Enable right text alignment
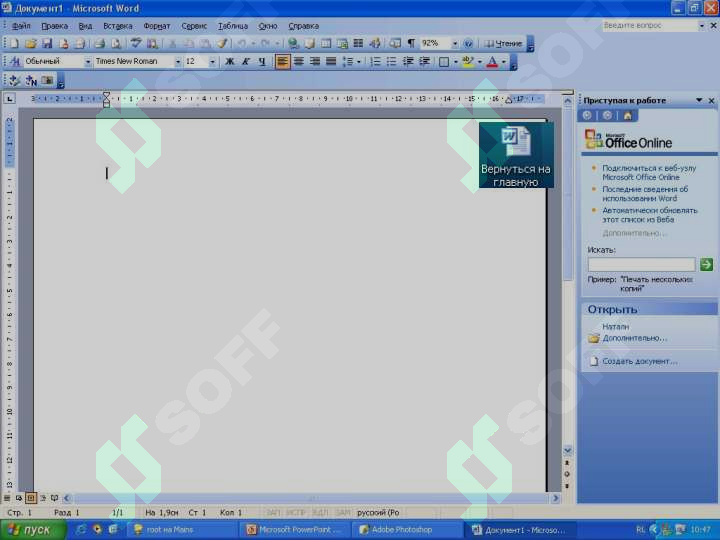This screenshot has height=540, width=720. (315, 62)
